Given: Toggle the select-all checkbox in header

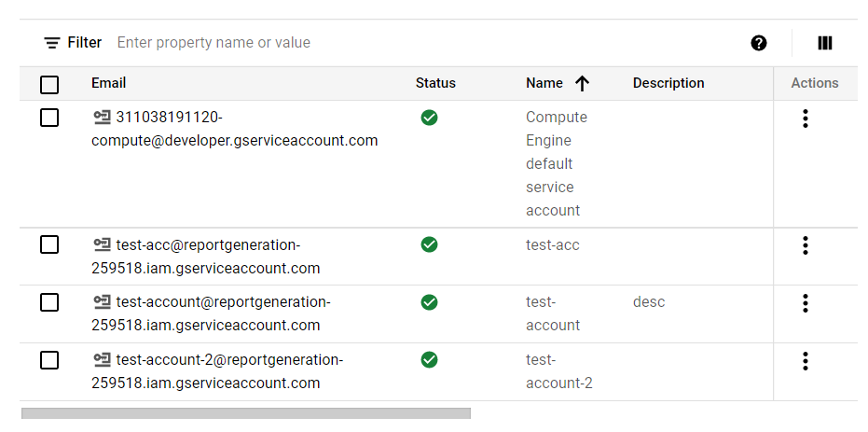Looking at the screenshot, I should pos(49,85).
